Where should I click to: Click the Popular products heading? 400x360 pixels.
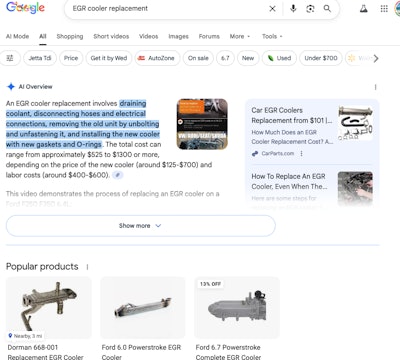click(42, 267)
